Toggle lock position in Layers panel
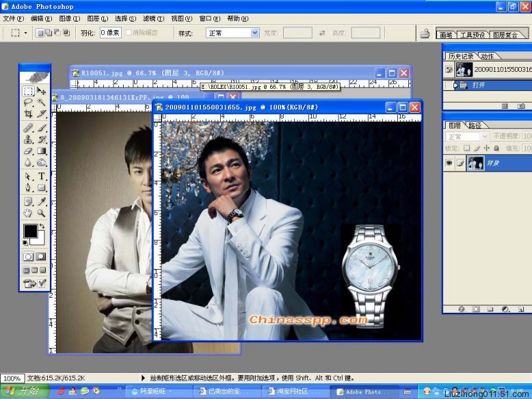 tap(487, 148)
